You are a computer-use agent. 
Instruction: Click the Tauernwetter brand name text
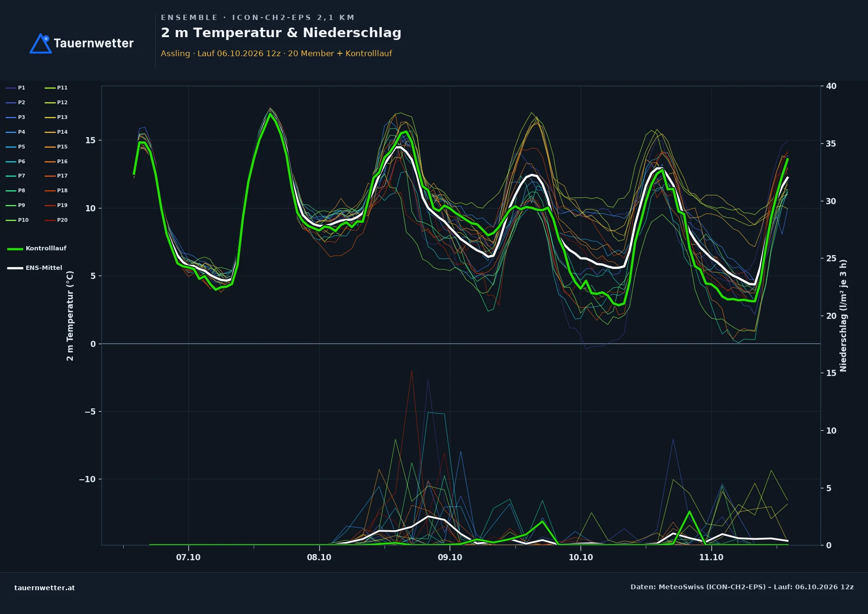click(x=94, y=43)
